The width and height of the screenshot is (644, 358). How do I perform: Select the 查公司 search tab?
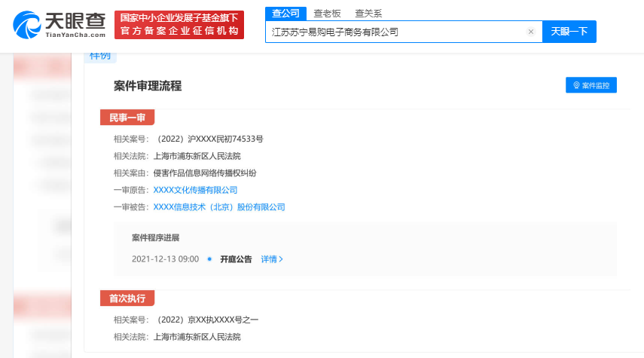click(285, 14)
